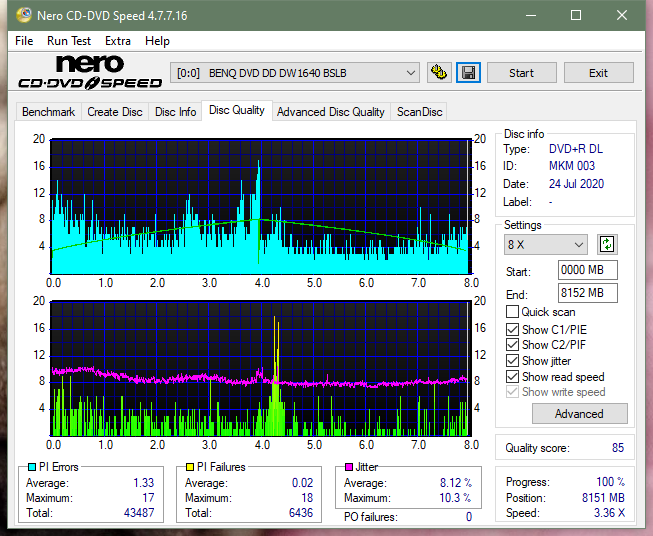Image resolution: width=653 pixels, height=536 pixels.
Task: Click the PI Failures and jitter graph
Action: (261, 369)
